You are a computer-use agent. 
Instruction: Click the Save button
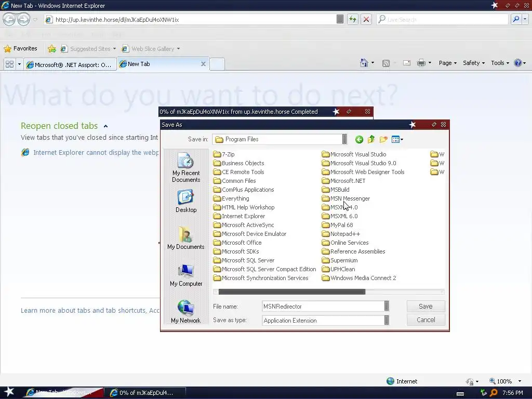[x=426, y=307]
